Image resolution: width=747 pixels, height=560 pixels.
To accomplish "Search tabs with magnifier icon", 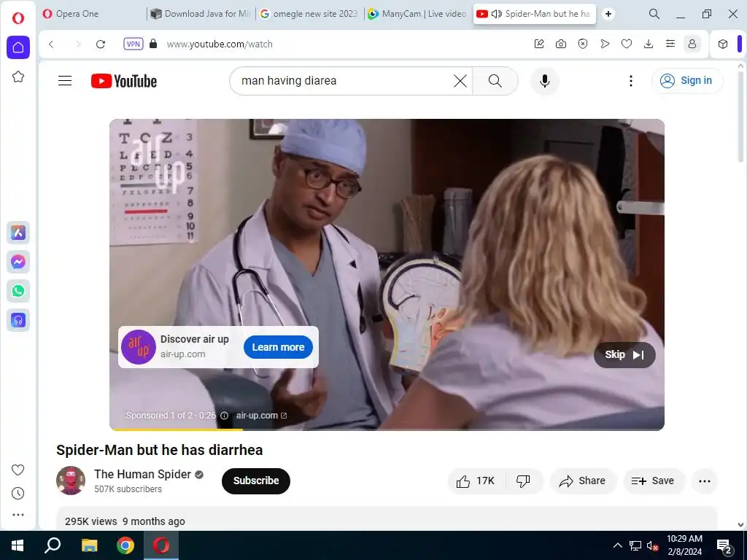I will [x=654, y=14].
